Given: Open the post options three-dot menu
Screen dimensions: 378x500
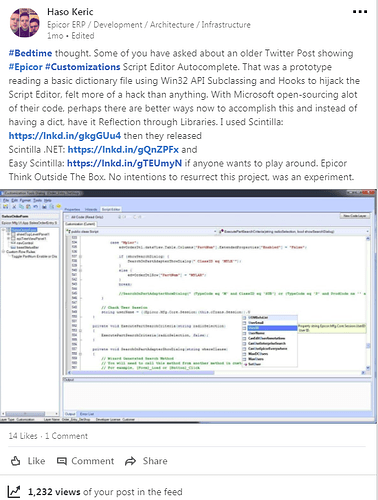Looking at the screenshot, I should pos(360,12).
